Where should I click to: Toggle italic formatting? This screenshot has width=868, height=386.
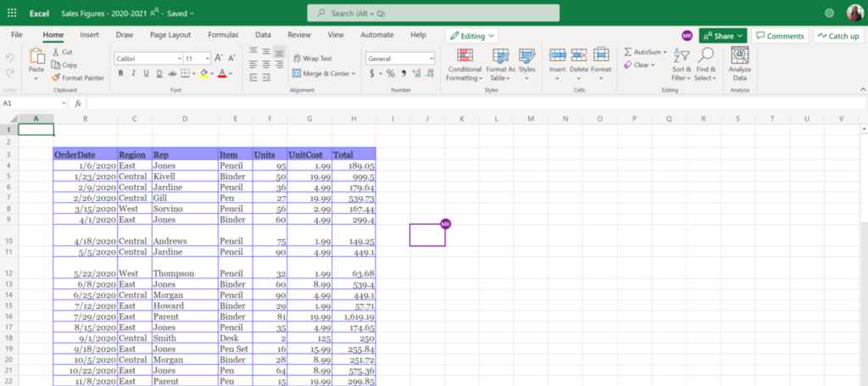(134, 74)
